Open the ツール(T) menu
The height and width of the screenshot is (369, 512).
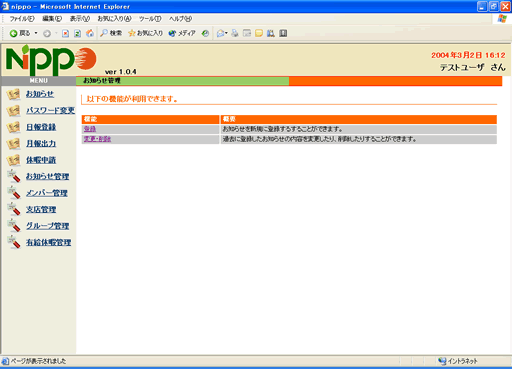pyautogui.click(x=150, y=19)
